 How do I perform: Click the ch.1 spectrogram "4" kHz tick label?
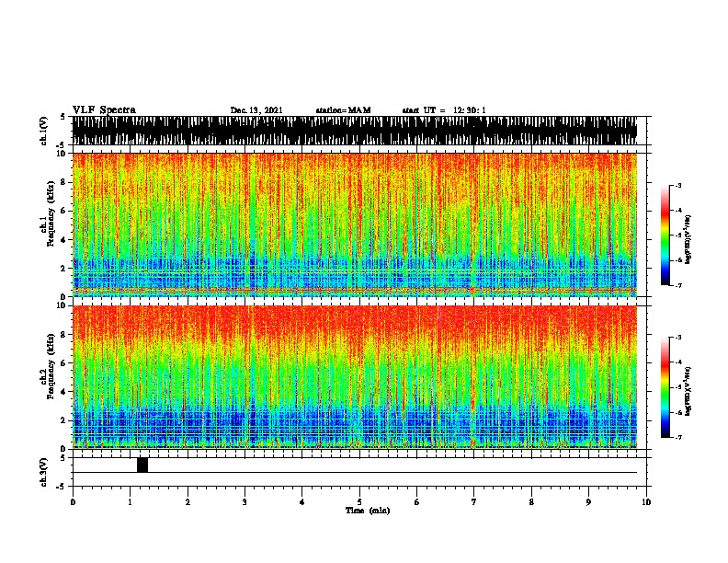pos(64,240)
